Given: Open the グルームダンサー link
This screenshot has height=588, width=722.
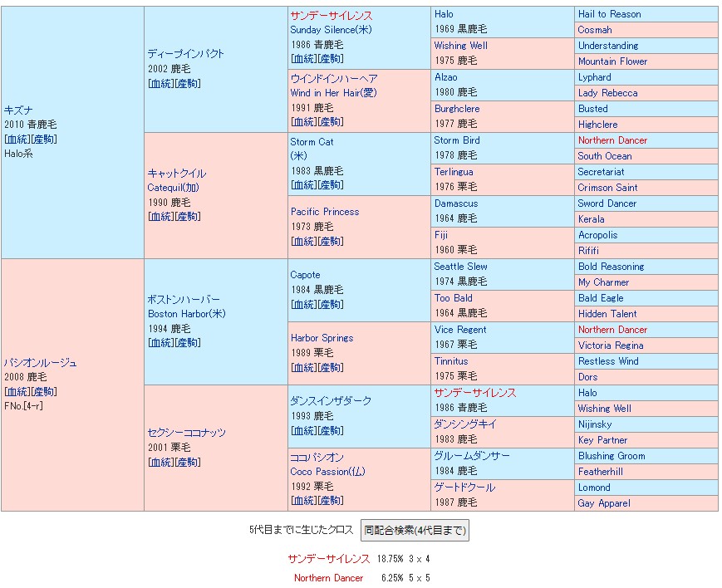Looking at the screenshot, I should (471, 456).
